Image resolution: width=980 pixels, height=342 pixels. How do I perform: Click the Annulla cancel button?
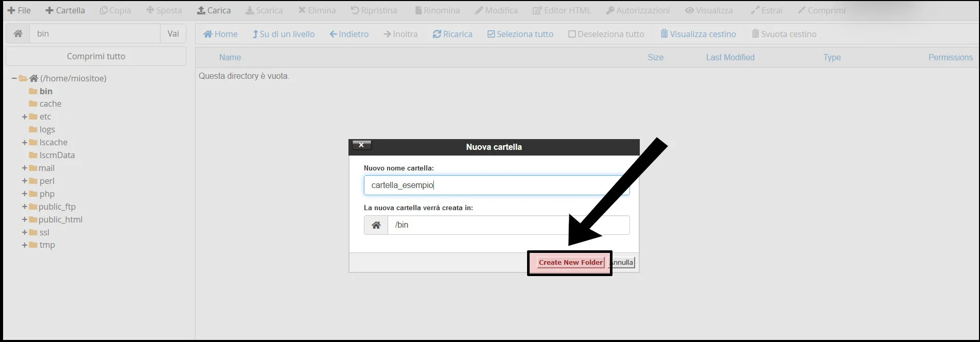click(623, 262)
